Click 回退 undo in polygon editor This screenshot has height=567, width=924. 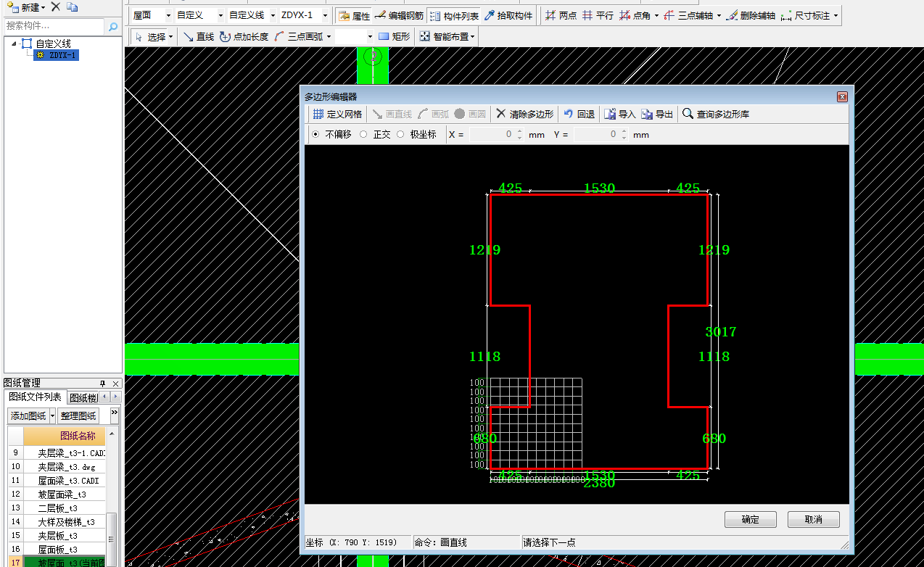[x=579, y=114]
